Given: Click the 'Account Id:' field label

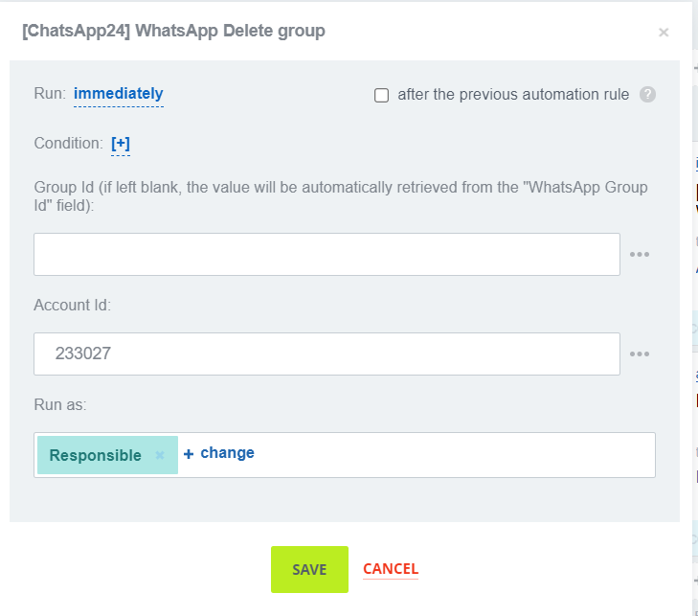Looking at the screenshot, I should click(73, 306).
